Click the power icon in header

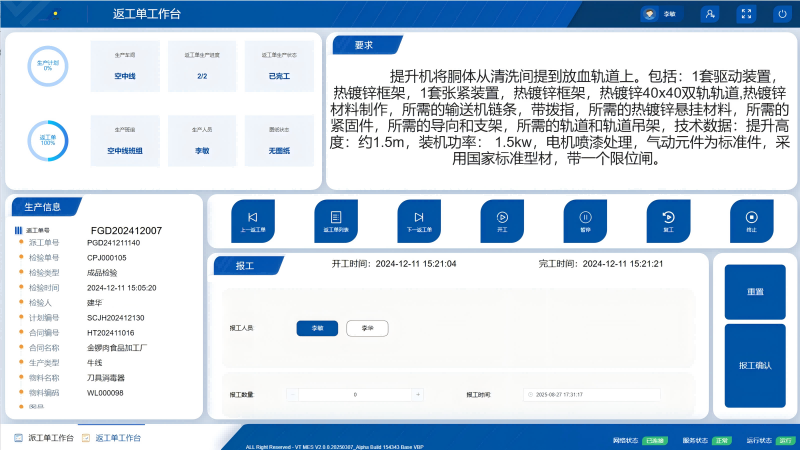(x=782, y=14)
